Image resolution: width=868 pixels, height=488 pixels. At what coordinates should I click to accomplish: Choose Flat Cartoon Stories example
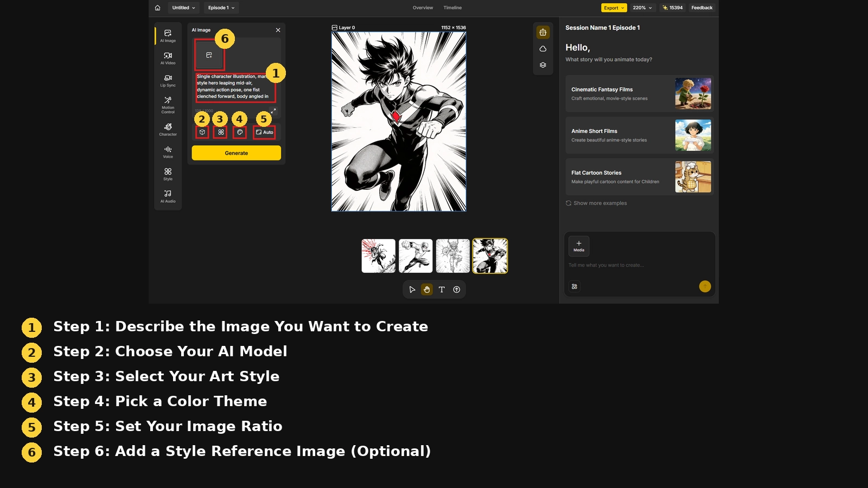639,177
